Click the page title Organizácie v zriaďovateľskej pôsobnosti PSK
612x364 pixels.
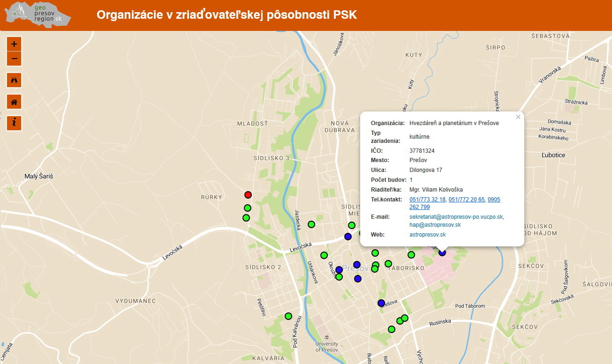[x=227, y=15]
